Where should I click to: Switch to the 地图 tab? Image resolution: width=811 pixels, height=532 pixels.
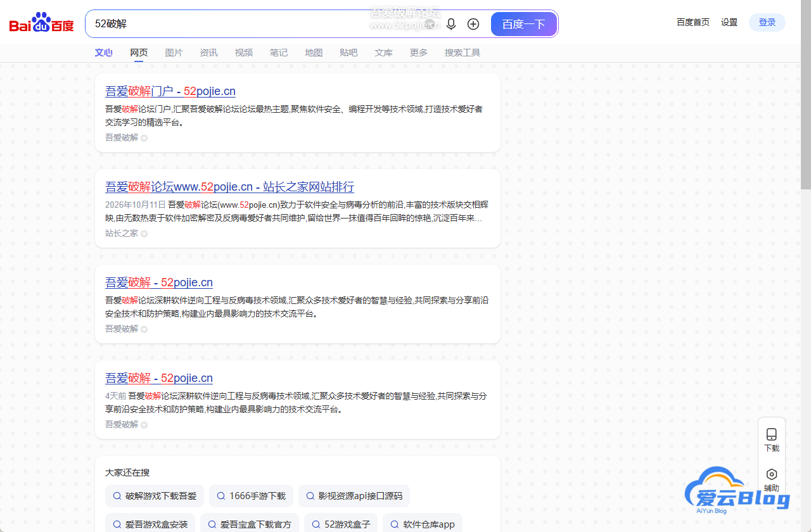click(314, 53)
